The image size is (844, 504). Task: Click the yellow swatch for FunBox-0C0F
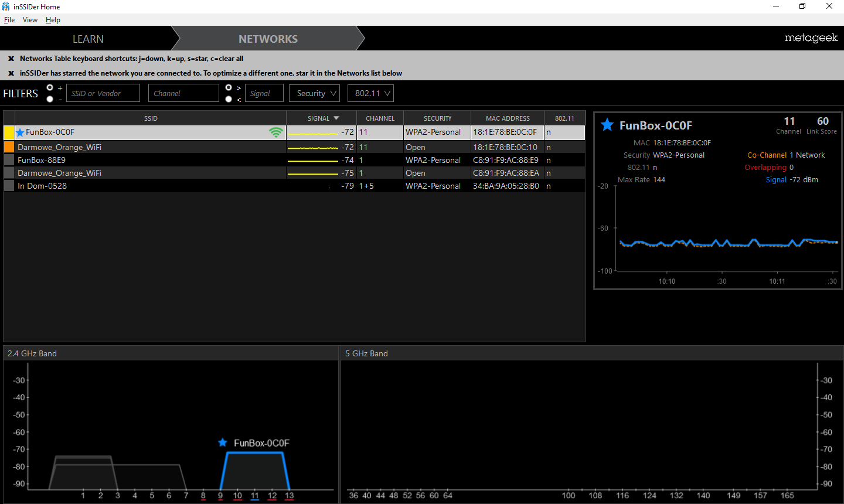pyautogui.click(x=9, y=132)
